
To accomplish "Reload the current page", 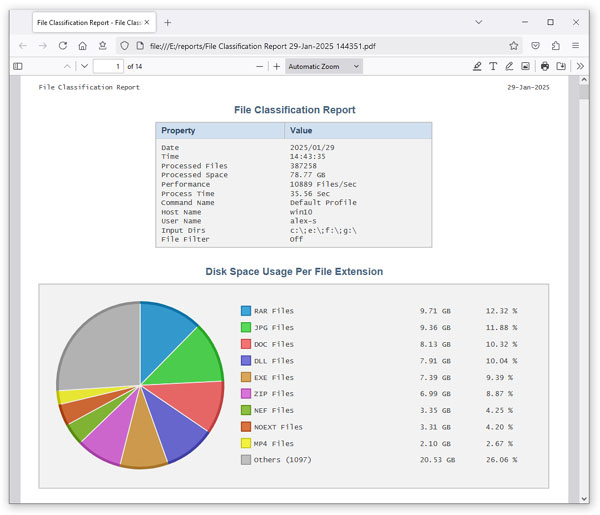I will [62, 45].
